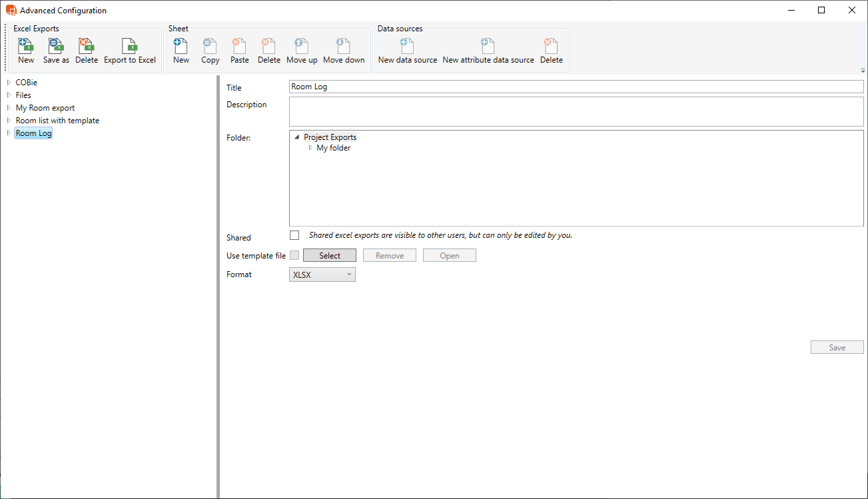Open the Format dropdown showing XLSX
Screen dimensions: 868x499
tap(322, 274)
